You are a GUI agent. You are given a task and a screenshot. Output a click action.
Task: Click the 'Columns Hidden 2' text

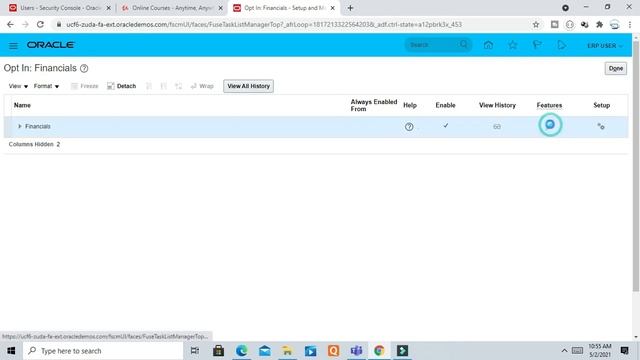point(34,144)
